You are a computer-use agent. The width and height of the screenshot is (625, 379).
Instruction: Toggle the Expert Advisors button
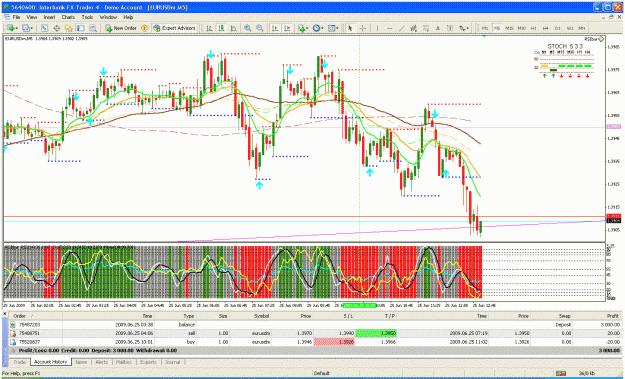(x=175, y=28)
